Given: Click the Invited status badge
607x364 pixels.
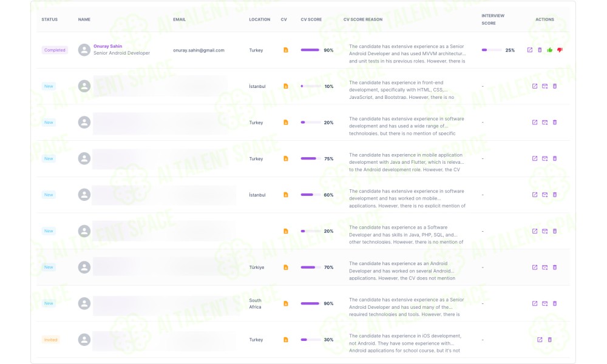Looking at the screenshot, I should coord(51,340).
